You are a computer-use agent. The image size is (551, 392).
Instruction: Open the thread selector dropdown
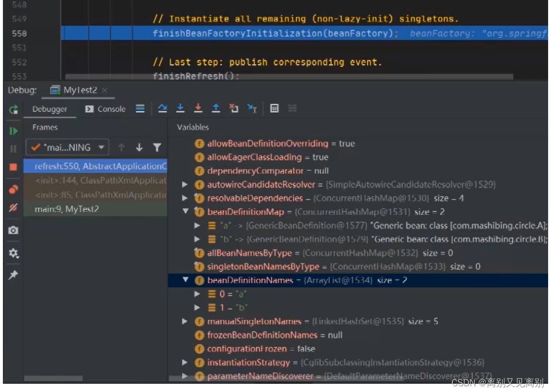point(67,147)
